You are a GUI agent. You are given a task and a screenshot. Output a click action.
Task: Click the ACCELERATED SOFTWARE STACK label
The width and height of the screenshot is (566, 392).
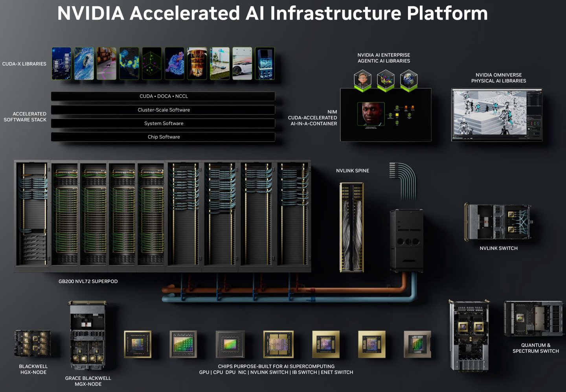(x=25, y=117)
